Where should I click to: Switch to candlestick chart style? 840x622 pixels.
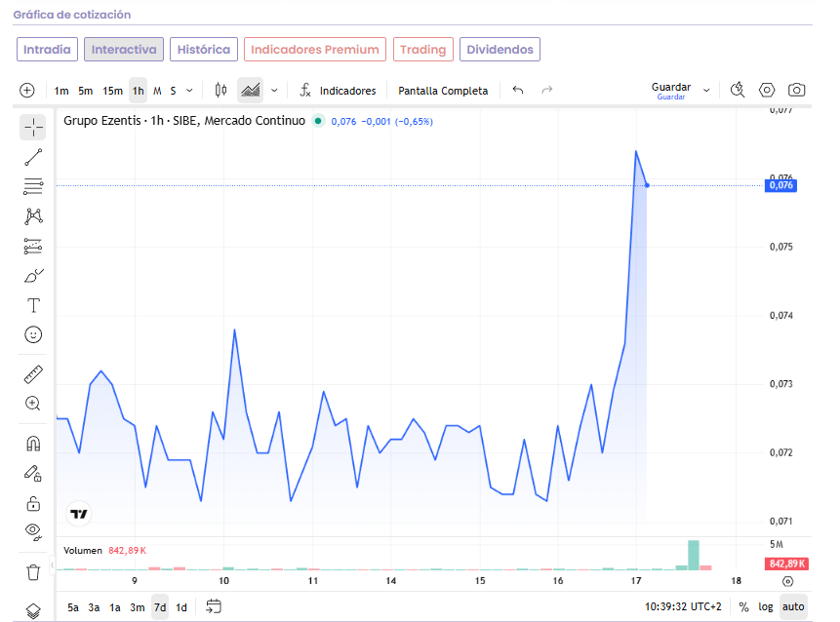pyautogui.click(x=220, y=91)
